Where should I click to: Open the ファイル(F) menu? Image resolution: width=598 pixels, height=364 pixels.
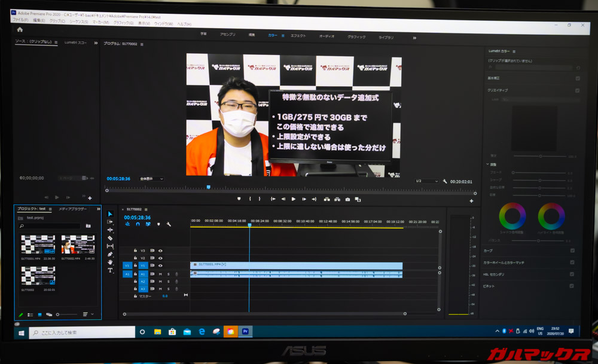click(x=20, y=22)
